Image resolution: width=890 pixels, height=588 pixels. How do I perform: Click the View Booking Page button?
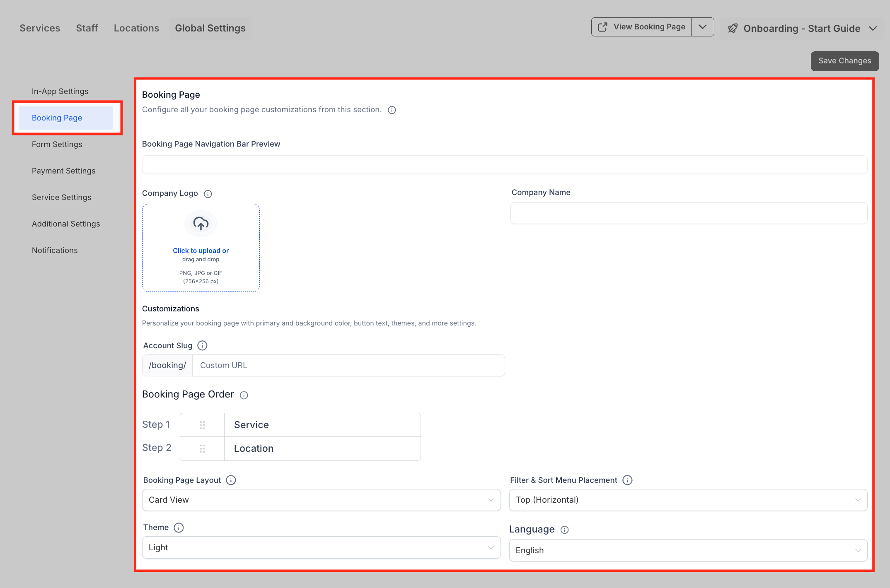pos(641,27)
